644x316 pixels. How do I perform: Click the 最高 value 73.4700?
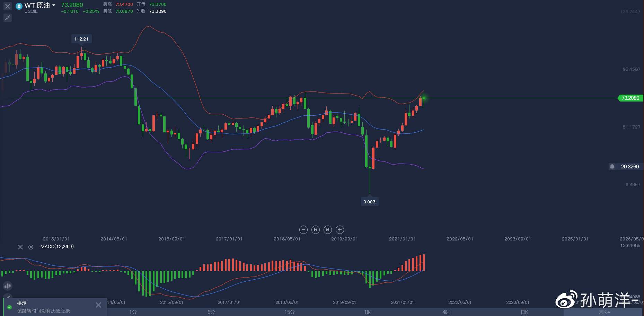click(x=124, y=5)
